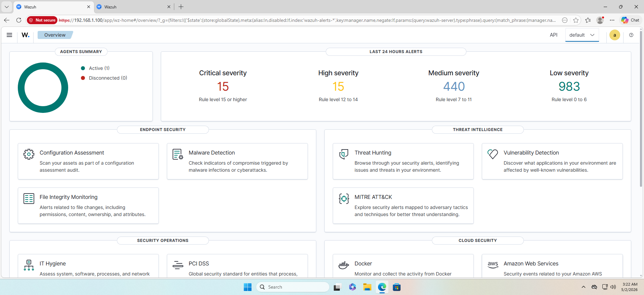The image size is (644, 295).
Task: Open the Amazon Web Services module title
Action: [x=531, y=264]
